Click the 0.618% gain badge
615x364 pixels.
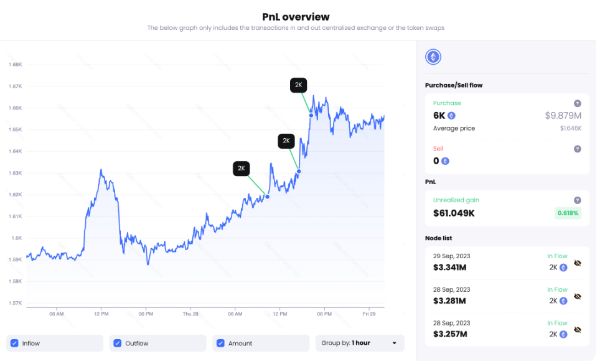tap(568, 213)
